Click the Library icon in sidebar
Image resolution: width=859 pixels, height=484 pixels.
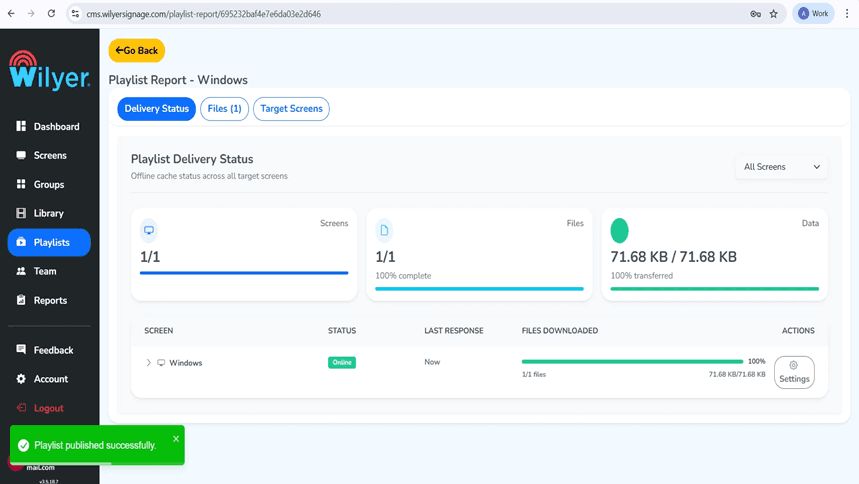(x=21, y=213)
